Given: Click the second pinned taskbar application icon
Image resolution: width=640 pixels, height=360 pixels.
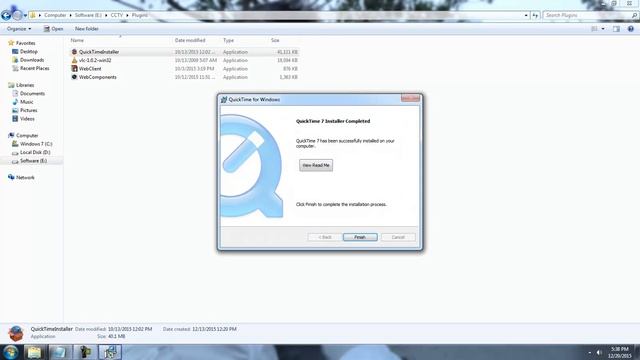Looking at the screenshot, I should point(60,352).
